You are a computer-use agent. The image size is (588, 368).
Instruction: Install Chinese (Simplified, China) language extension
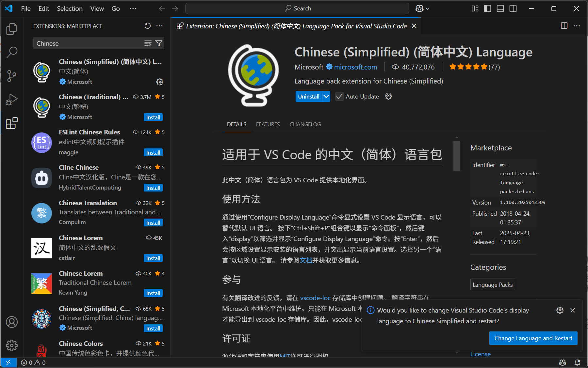click(153, 329)
